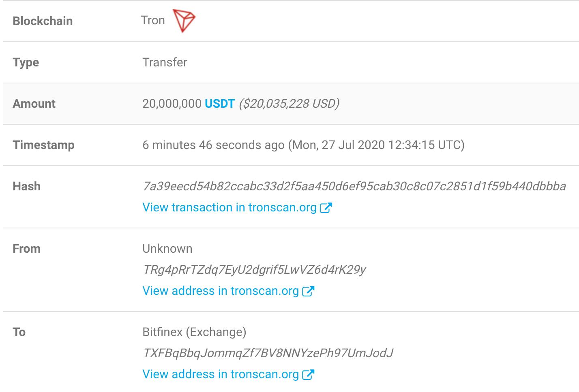
Task: Click the red Tron blockchain logo
Action: (183, 19)
